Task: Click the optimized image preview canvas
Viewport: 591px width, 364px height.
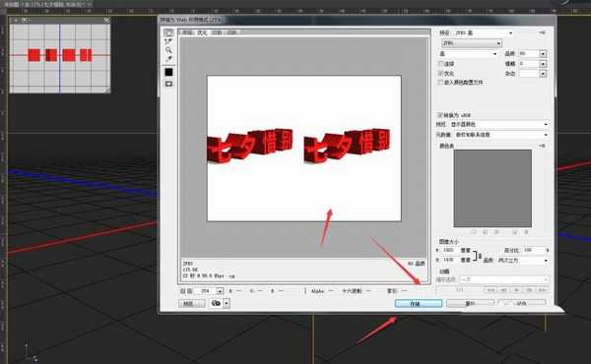Action: pos(303,149)
